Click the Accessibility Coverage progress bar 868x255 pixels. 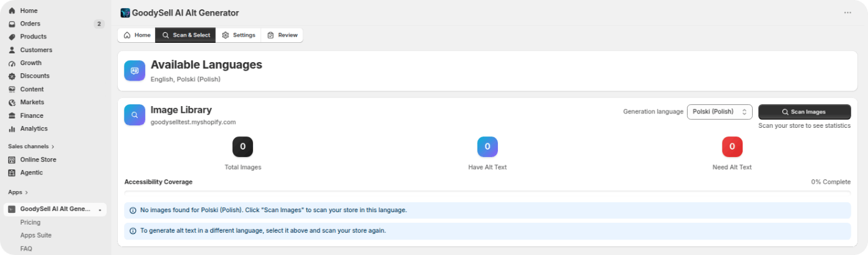[x=487, y=192]
